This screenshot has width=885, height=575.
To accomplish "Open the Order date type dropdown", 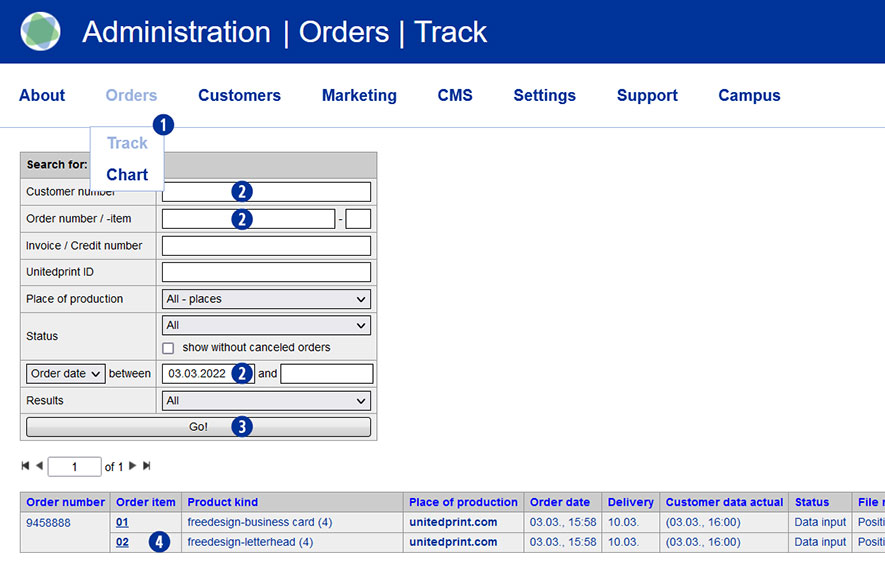I will (x=65, y=374).
